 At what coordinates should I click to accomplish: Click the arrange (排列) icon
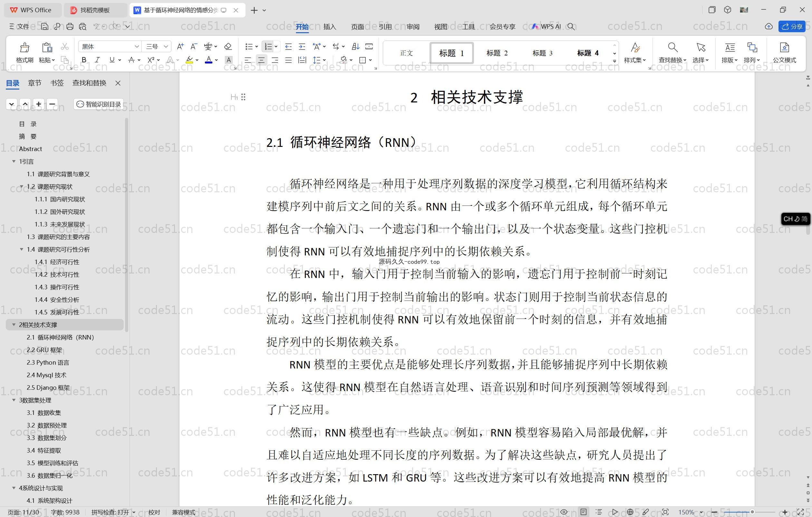point(752,47)
